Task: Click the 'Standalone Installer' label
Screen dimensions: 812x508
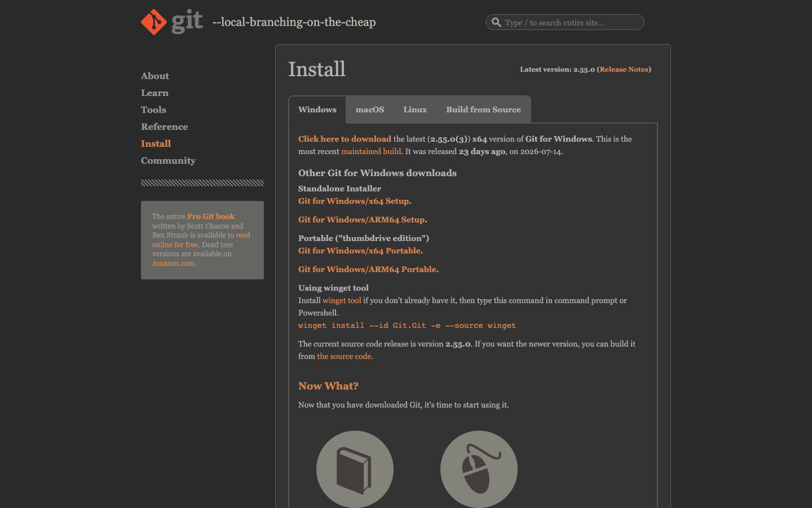Action: coord(339,189)
